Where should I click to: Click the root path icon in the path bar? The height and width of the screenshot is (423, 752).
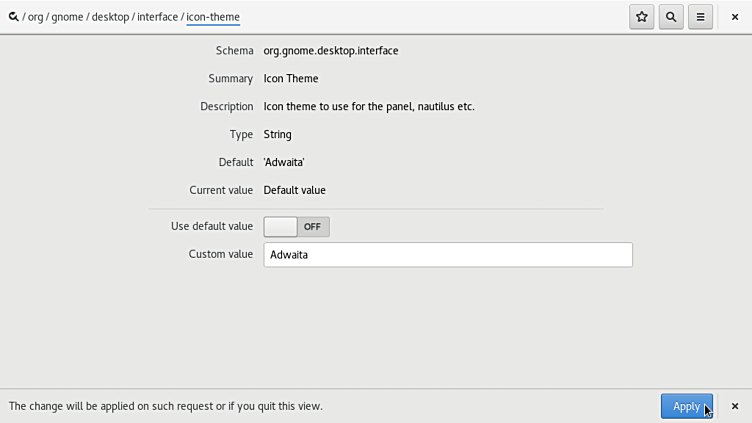point(13,17)
